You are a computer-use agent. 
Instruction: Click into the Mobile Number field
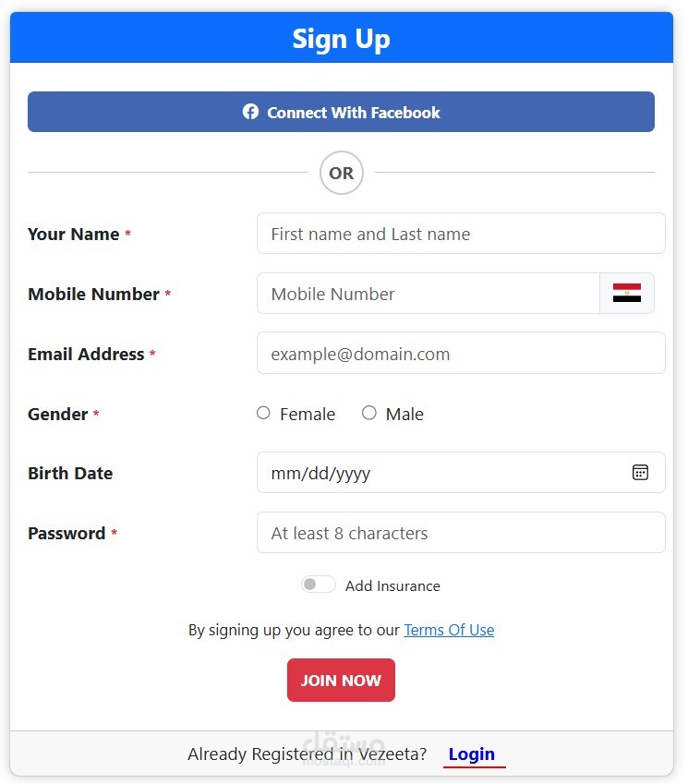(x=428, y=294)
